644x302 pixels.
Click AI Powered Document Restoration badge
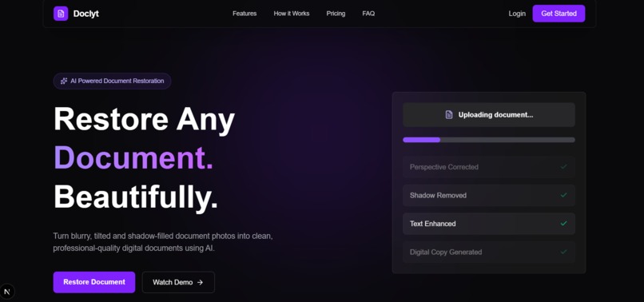[112, 81]
